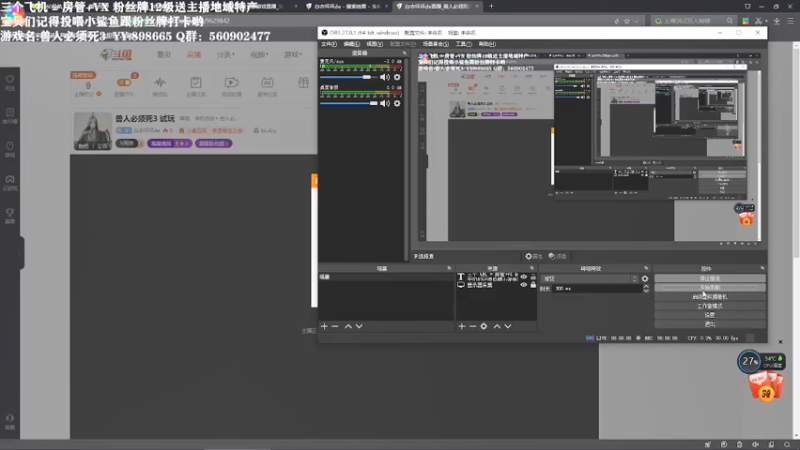Open the ranking icon in left sidebar
800x450 pixels.
[x=10, y=113]
